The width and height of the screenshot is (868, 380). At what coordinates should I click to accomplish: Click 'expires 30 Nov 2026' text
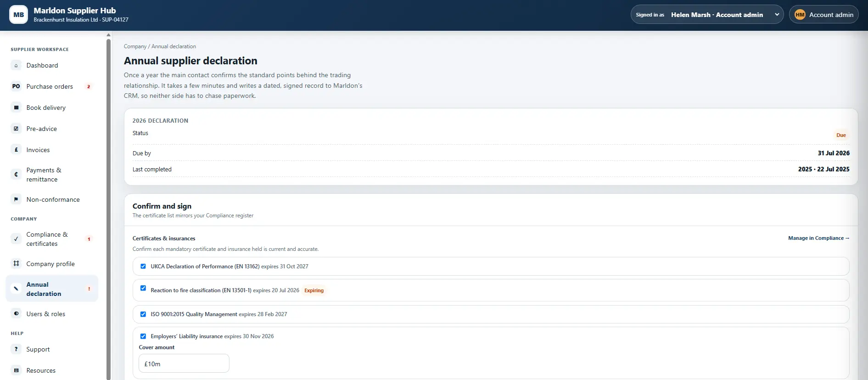point(249,336)
